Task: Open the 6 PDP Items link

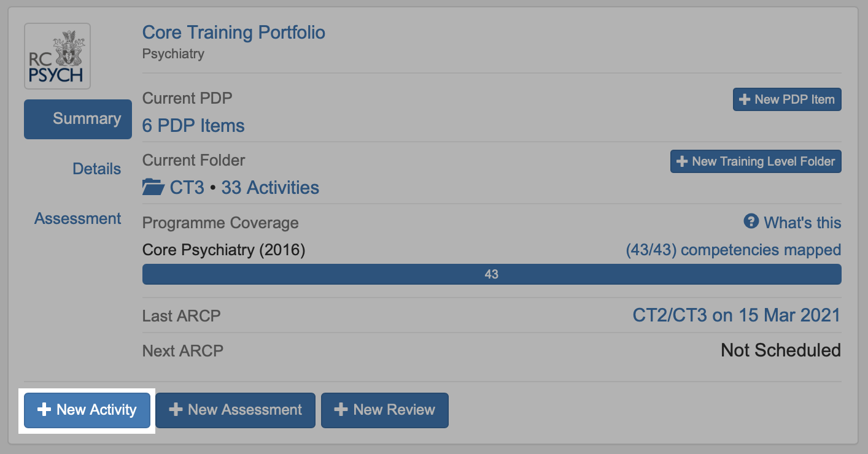Action: pos(193,126)
